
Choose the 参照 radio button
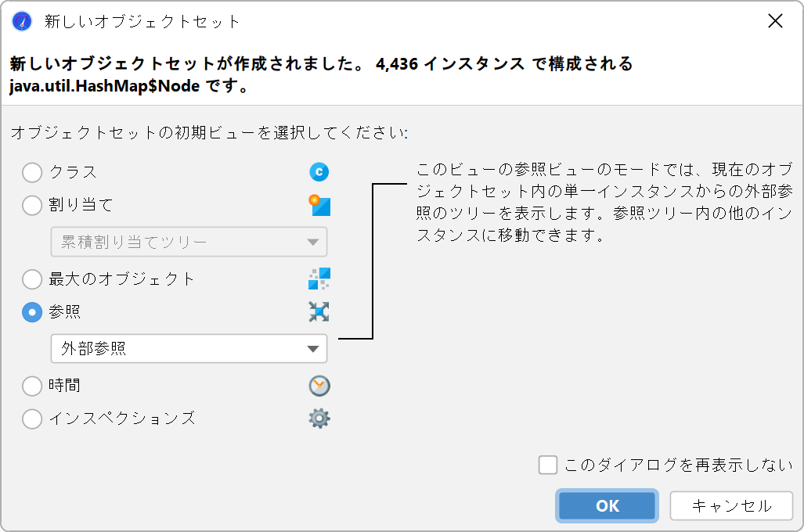pyautogui.click(x=32, y=312)
